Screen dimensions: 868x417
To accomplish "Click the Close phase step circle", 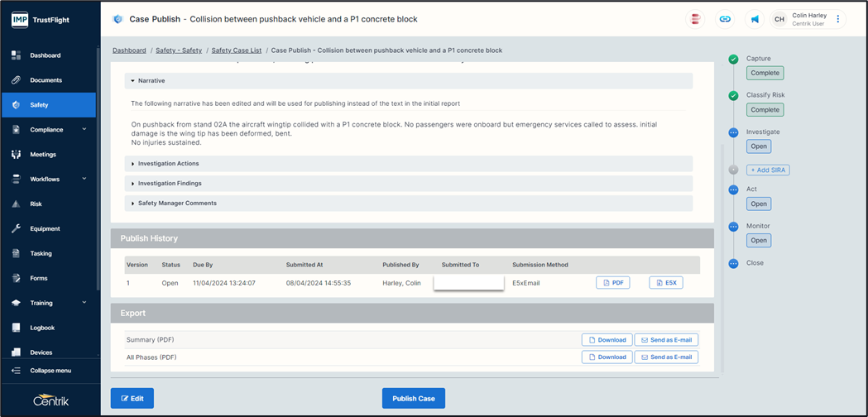I will (x=733, y=263).
